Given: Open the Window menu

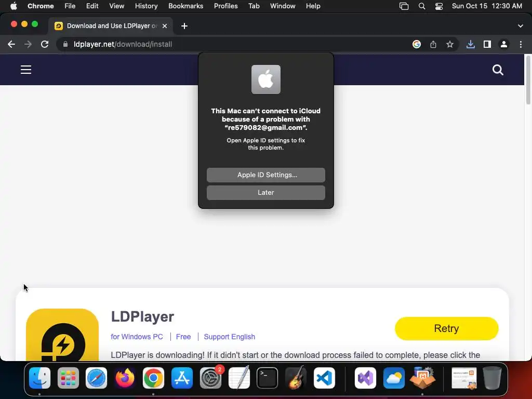Looking at the screenshot, I should 283,6.
